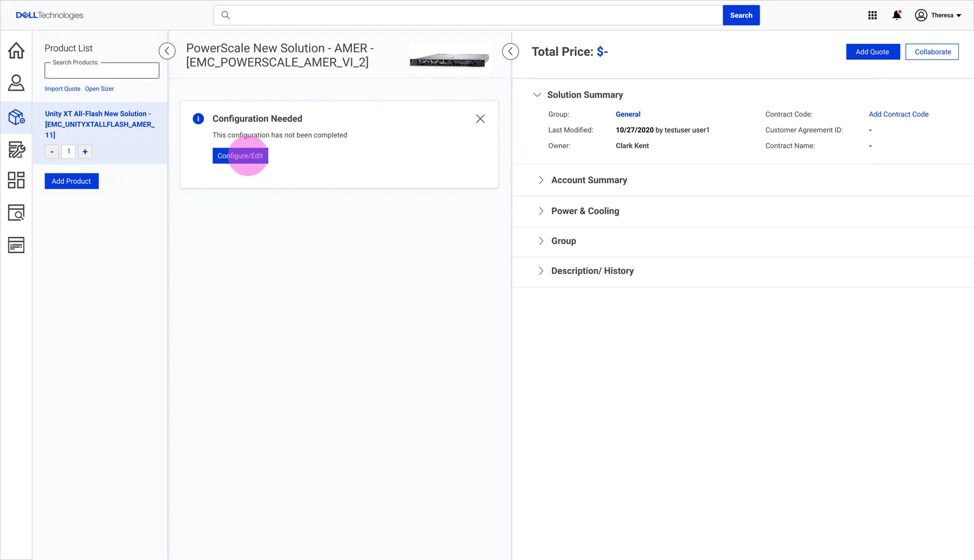This screenshot has width=974, height=560.
Task: Click the magnifier icon in search bar
Action: pyautogui.click(x=225, y=15)
